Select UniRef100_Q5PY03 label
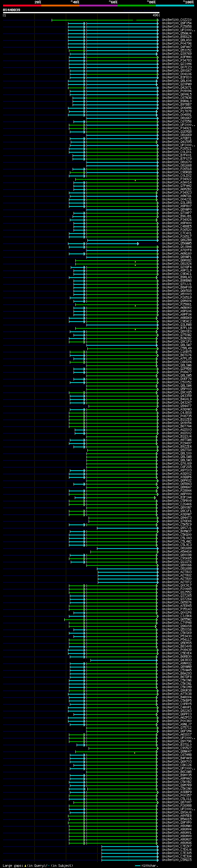Image resolution: width=197 pixels, height=868 pixels. pos(177,389)
